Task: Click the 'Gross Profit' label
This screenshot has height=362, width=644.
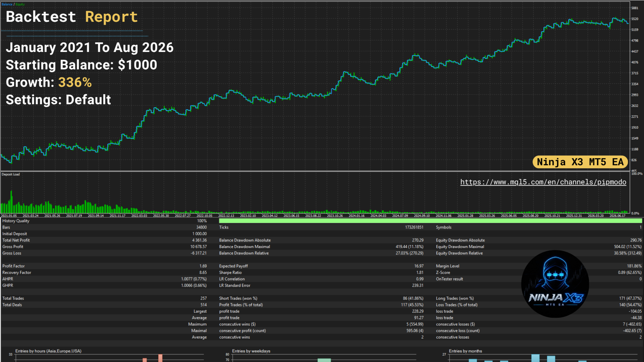Action: [13, 247]
